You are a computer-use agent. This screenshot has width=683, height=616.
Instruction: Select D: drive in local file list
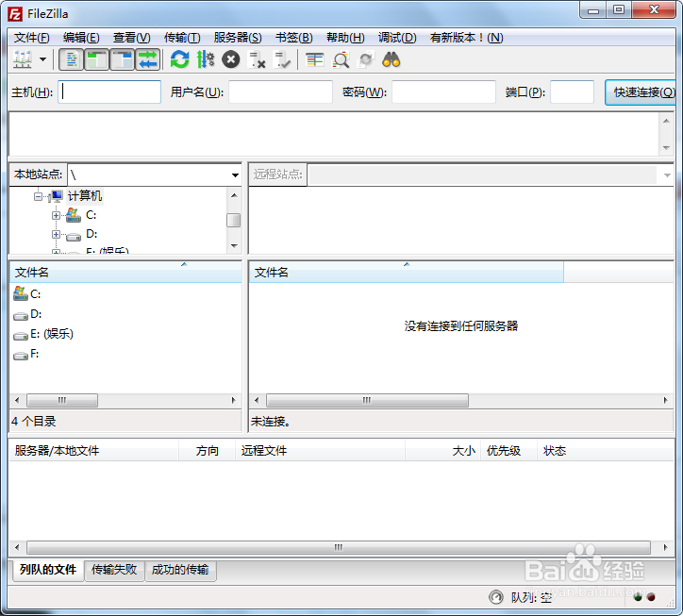pos(27,314)
